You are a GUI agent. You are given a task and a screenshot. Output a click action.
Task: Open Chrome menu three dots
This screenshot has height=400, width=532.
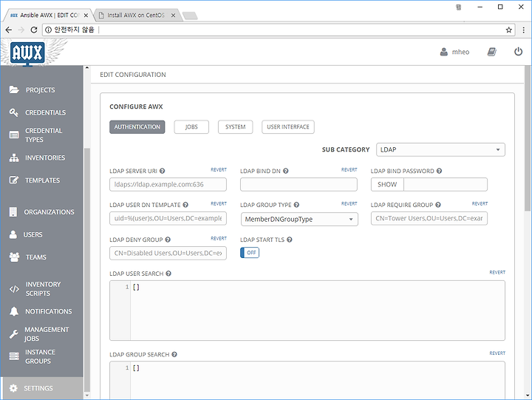(x=524, y=30)
